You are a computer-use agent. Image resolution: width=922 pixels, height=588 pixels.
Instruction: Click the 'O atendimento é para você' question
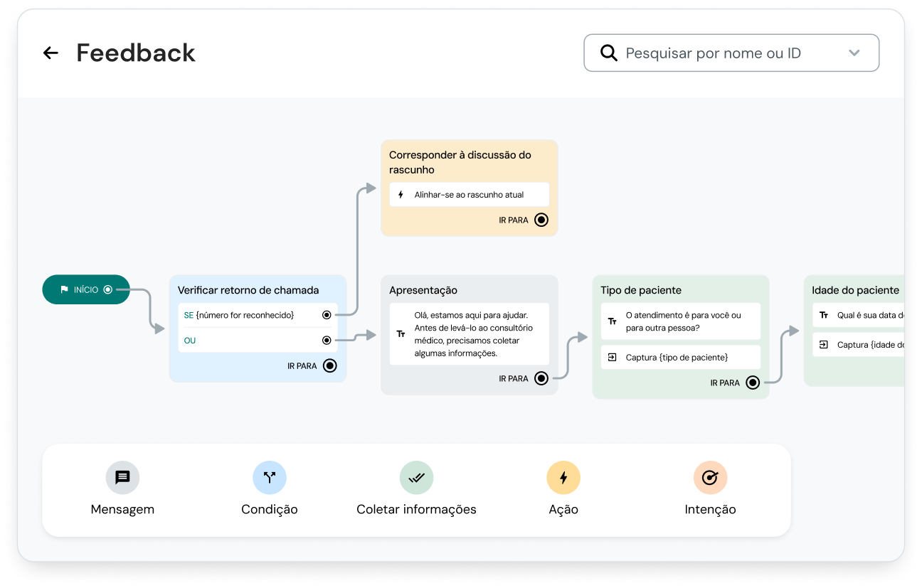(x=681, y=321)
